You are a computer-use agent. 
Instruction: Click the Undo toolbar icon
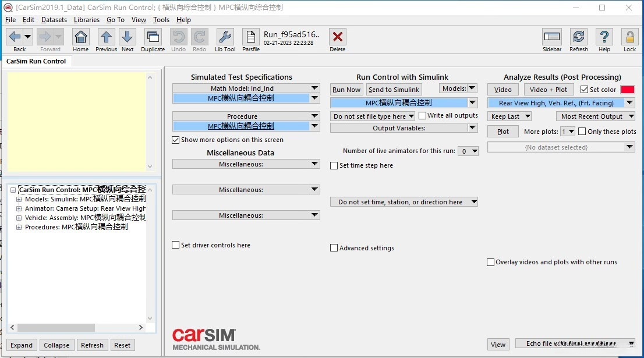178,37
